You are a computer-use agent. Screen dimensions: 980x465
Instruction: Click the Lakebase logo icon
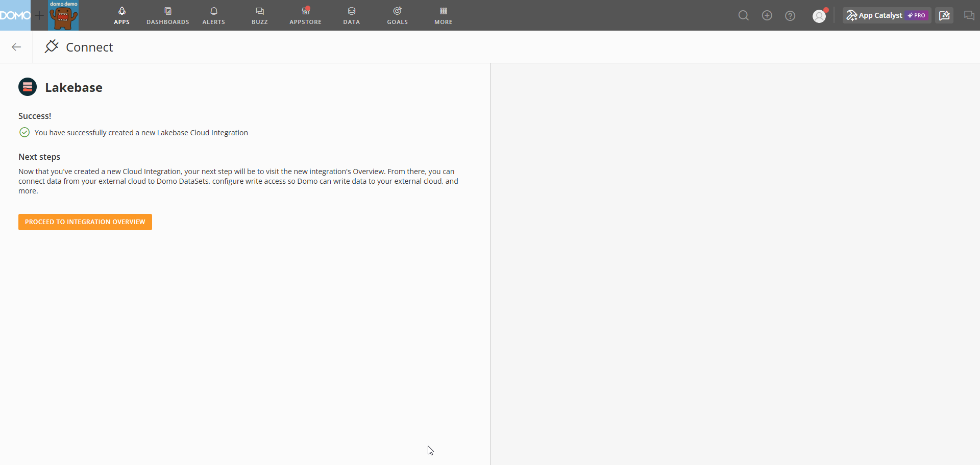coord(28,87)
